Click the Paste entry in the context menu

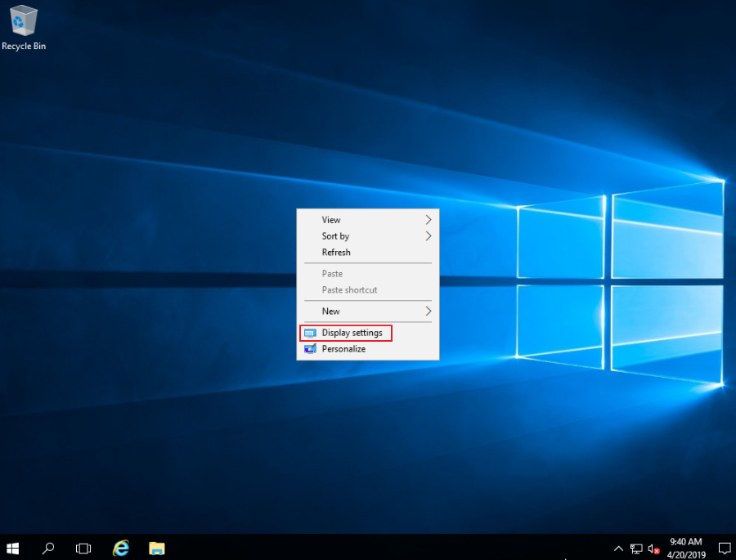point(368,274)
